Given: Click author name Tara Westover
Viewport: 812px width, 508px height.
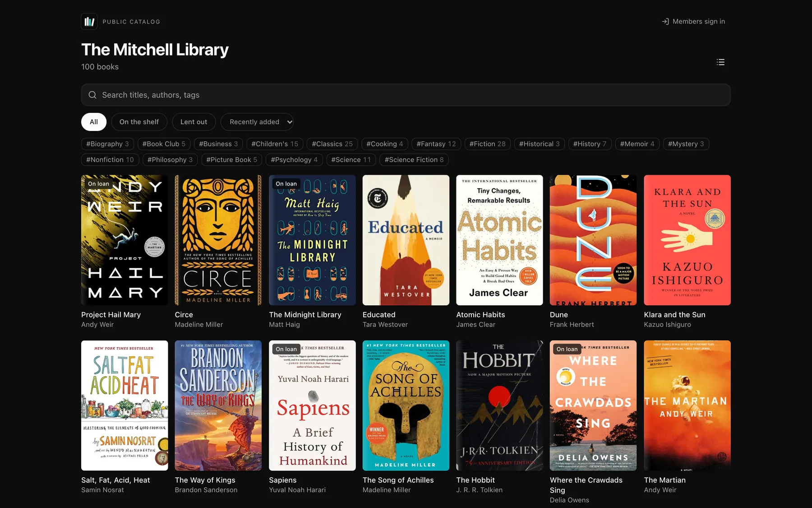Looking at the screenshot, I should pyautogui.click(x=385, y=325).
